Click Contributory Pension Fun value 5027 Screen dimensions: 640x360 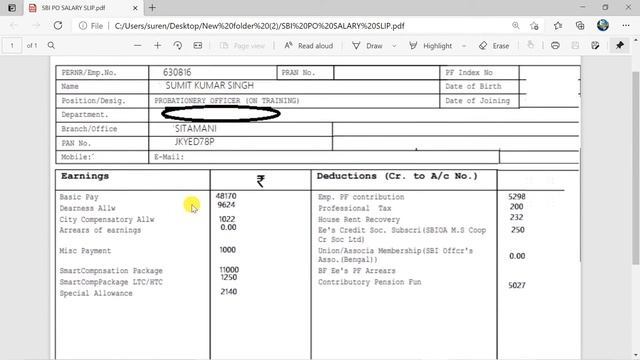click(517, 285)
